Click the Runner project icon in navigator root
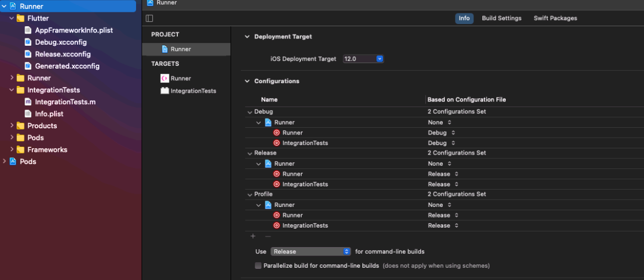The image size is (644, 280). [x=13, y=7]
